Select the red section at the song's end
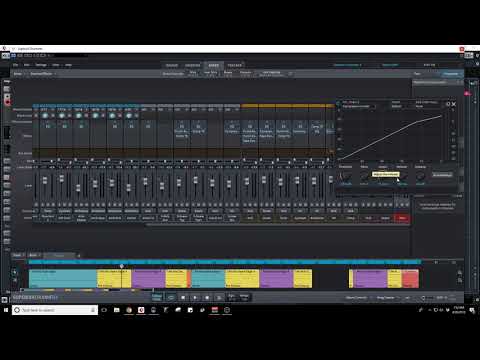This screenshot has height=360, width=480. pyautogui.click(x=410, y=279)
